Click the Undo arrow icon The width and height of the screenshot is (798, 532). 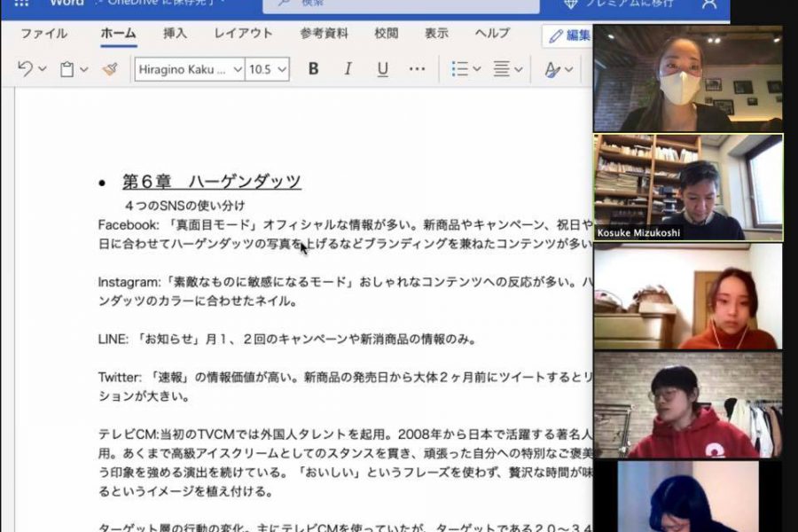pyautogui.click(x=25, y=68)
